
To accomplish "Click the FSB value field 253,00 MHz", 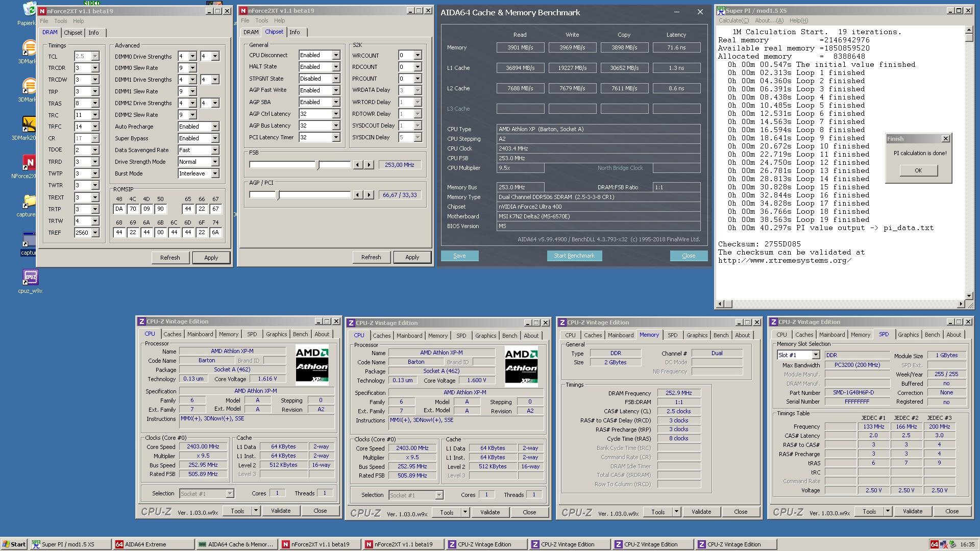I will coord(400,165).
